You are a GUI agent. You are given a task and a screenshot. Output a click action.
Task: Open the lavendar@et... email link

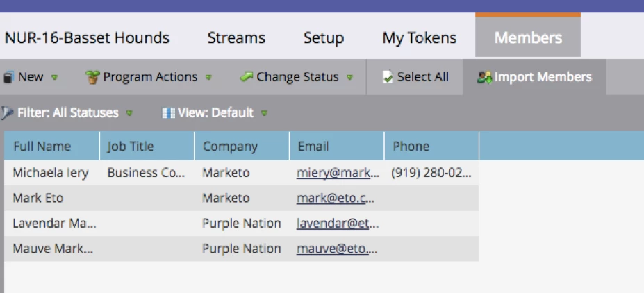338,224
